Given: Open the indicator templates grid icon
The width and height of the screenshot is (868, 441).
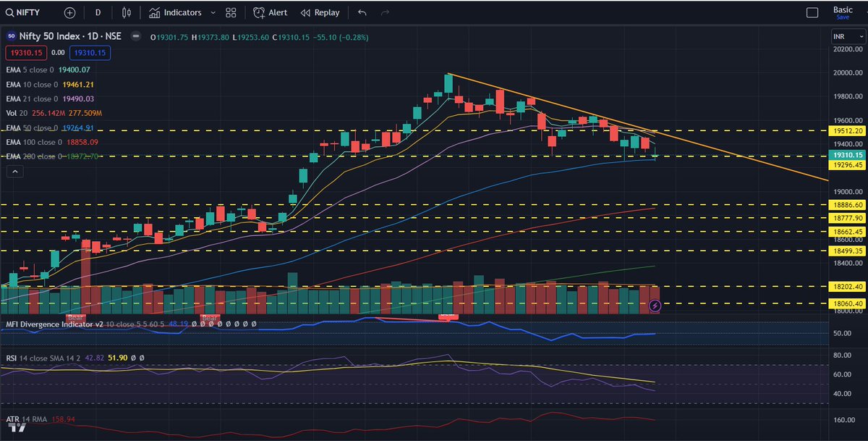Looking at the screenshot, I should click(231, 12).
